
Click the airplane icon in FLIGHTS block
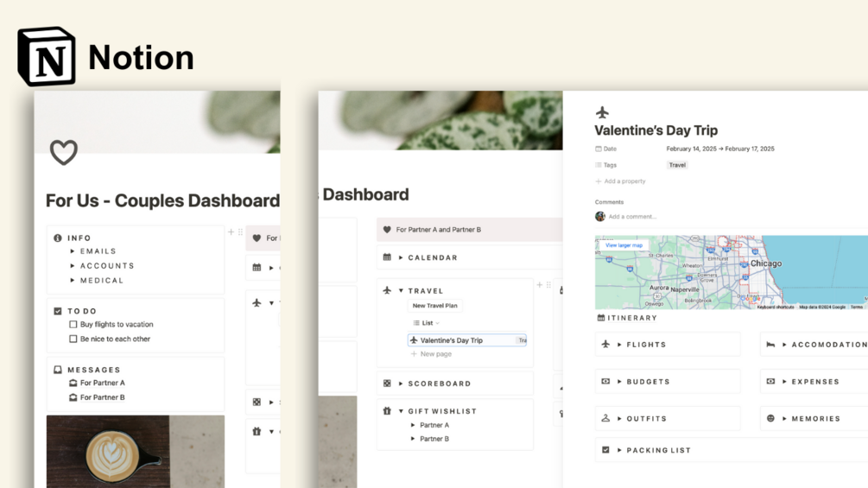[605, 344]
